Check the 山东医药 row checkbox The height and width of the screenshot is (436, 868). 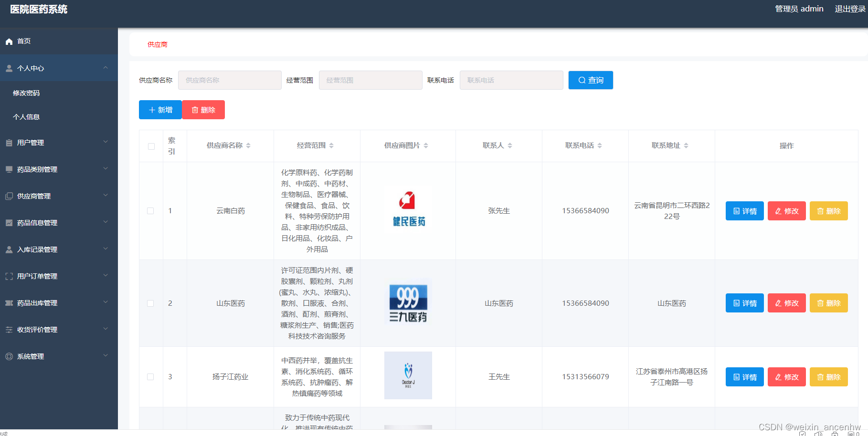click(151, 303)
